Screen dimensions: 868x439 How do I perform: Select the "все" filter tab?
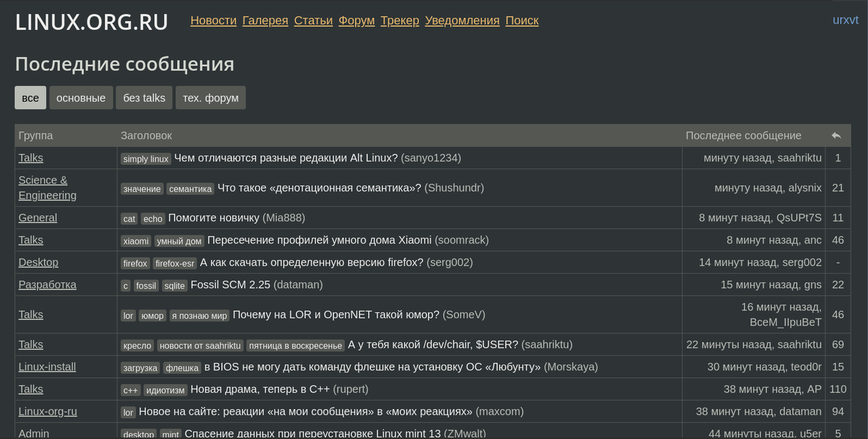point(31,98)
